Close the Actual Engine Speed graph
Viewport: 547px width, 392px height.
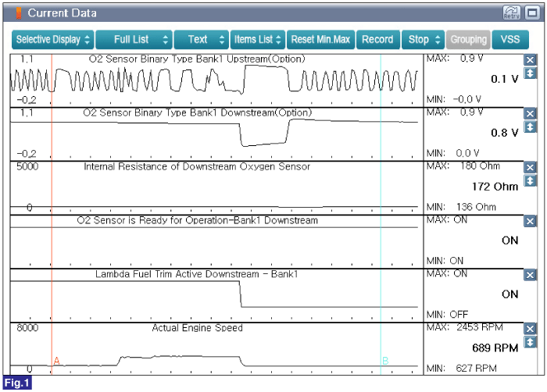[530, 329]
